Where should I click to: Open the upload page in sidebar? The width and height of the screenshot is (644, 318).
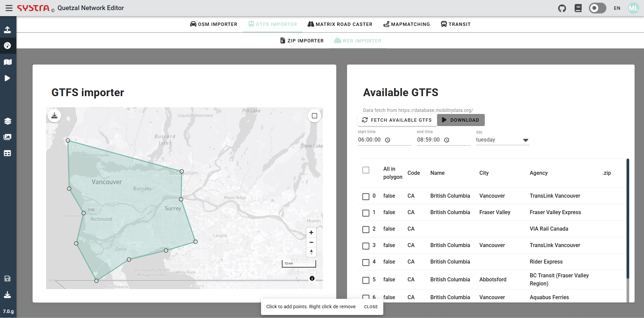[x=7, y=30]
